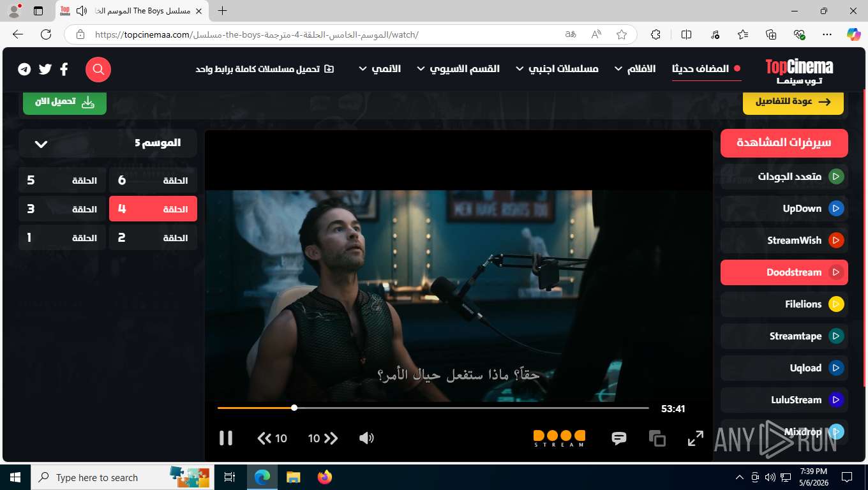This screenshot has height=490, width=868.
Task: Open episode الحلقة 6
Action: coord(153,181)
